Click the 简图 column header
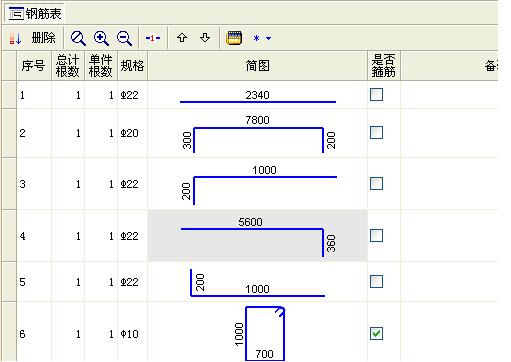 pos(257,66)
